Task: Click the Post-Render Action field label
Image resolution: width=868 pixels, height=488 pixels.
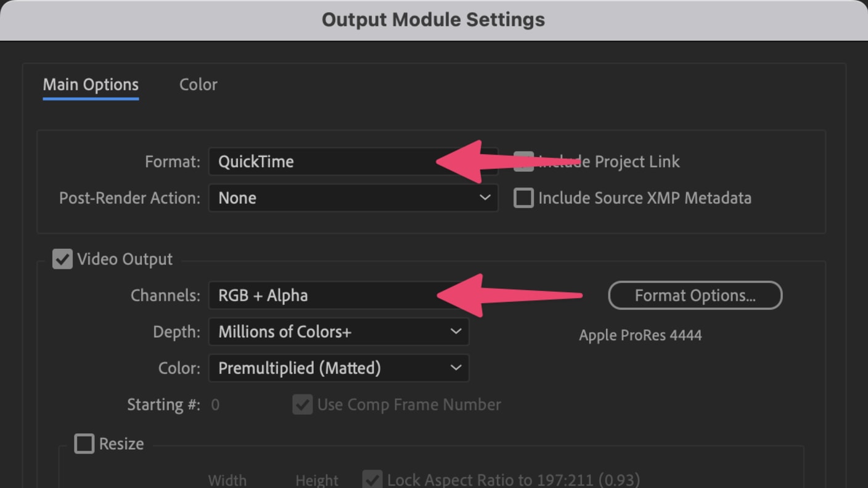Action: pos(129,198)
